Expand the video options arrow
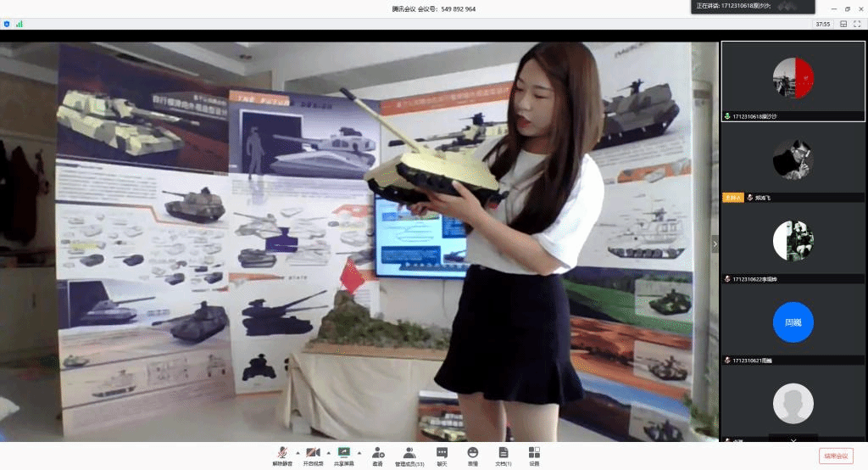The image size is (868, 470). click(328, 452)
